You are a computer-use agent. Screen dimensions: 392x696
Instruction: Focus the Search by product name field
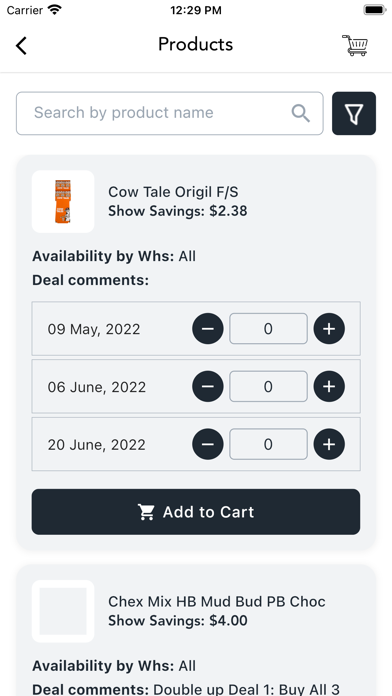point(170,113)
